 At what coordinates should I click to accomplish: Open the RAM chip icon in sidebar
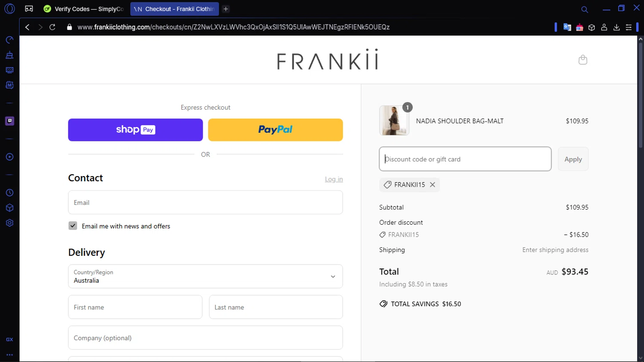coord(9,85)
